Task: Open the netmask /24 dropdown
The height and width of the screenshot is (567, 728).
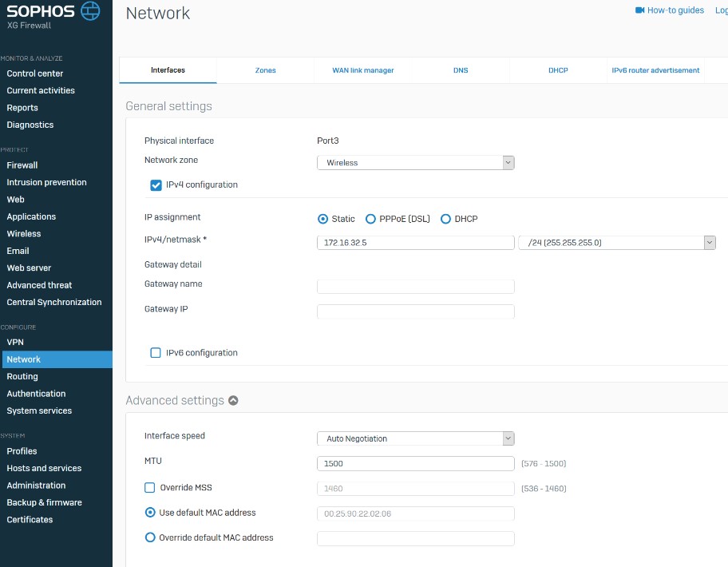Action: pyautogui.click(x=616, y=243)
